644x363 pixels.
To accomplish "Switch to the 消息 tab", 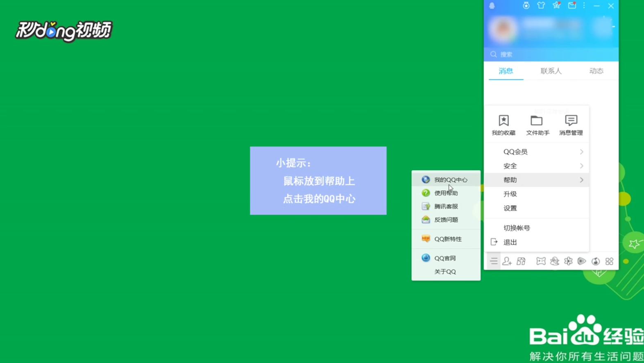I will [x=506, y=71].
